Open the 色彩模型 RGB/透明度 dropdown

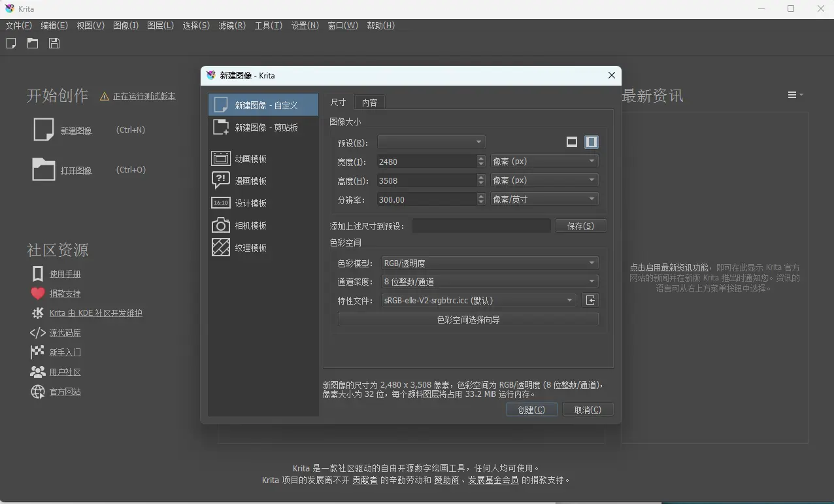click(x=490, y=263)
